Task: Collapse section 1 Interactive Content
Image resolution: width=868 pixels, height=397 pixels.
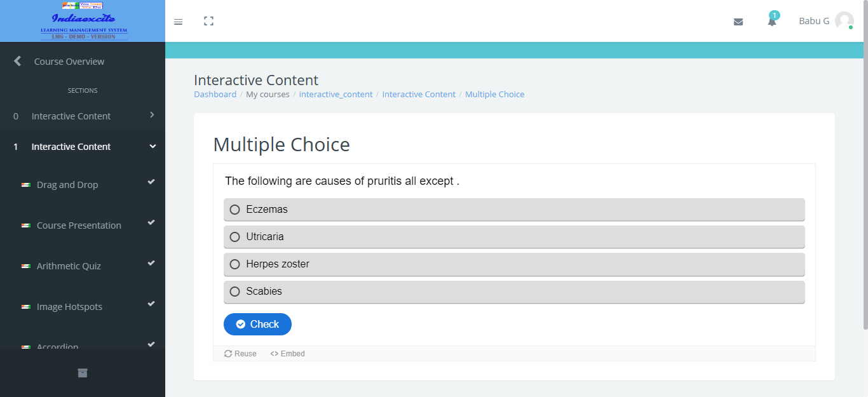Action: [152, 146]
